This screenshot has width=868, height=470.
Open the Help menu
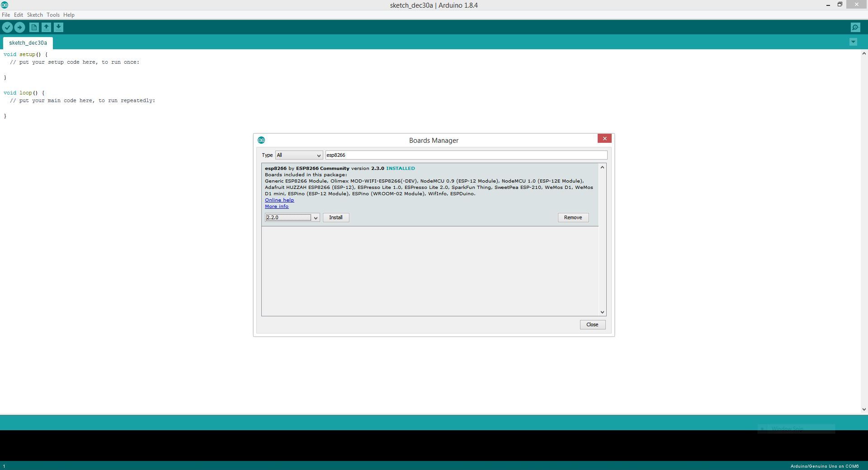[x=69, y=15]
